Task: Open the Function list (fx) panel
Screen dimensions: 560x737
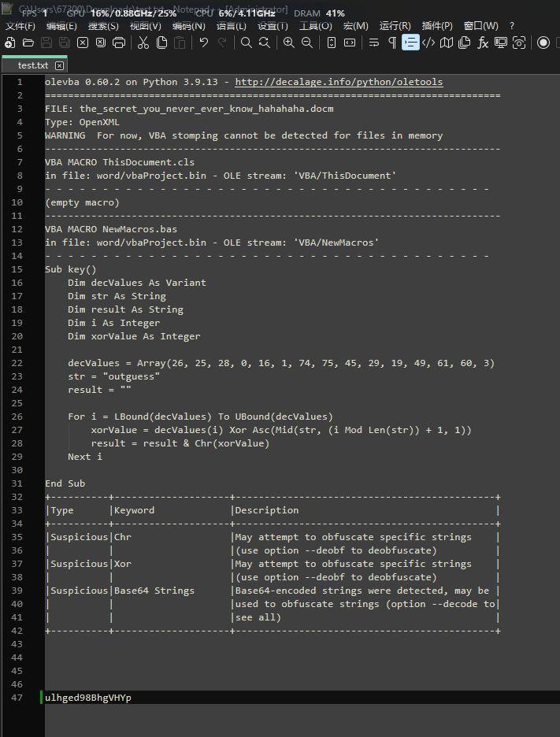Action: pyautogui.click(x=483, y=43)
